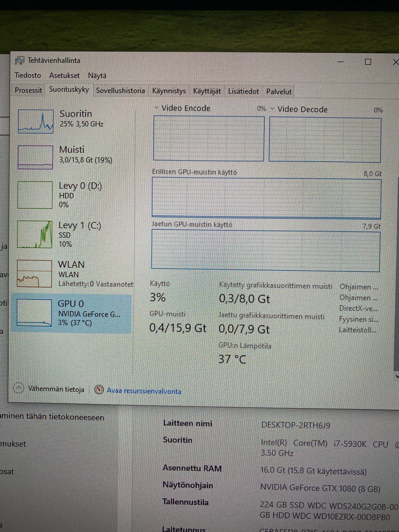
Task: Open the Avaa resurssienvalvonta link
Action: pyautogui.click(x=144, y=391)
